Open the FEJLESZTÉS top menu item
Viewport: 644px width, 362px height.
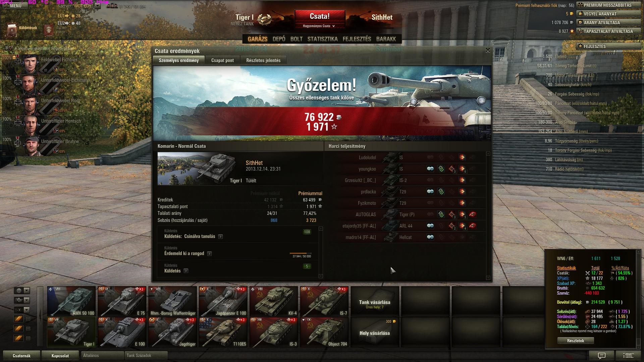coord(357,39)
